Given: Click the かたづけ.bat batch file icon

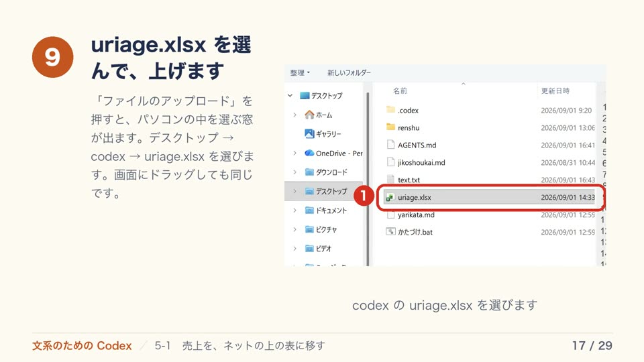Looking at the screenshot, I should pyautogui.click(x=390, y=231).
